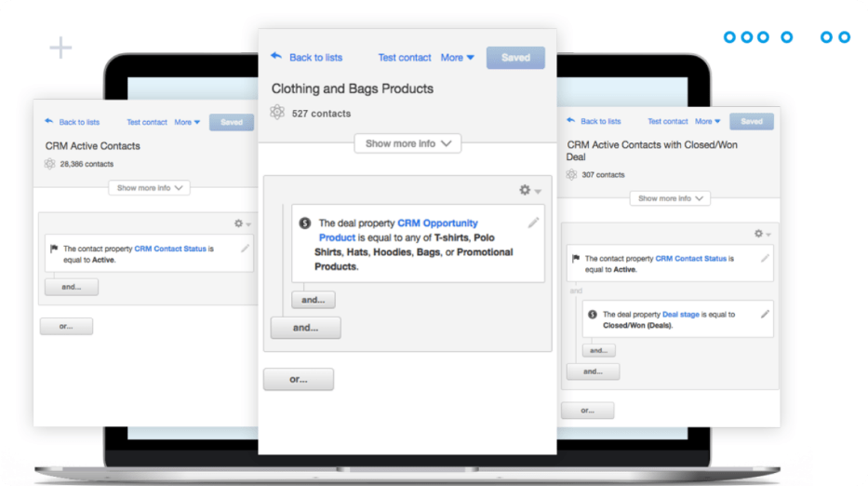Expand Show more info under 28,386 contacts
This screenshot has height=486, width=868.
pos(150,188)
